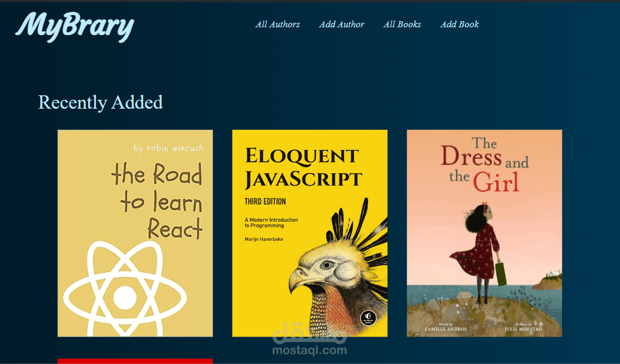Screen dimensions: 620x364
Task: Open the Road to learn React title text
Action: coord(157,201)
